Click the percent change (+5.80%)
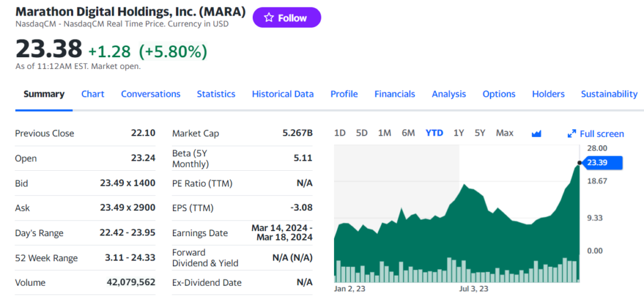Screen dimensions: 644x297 173,51
